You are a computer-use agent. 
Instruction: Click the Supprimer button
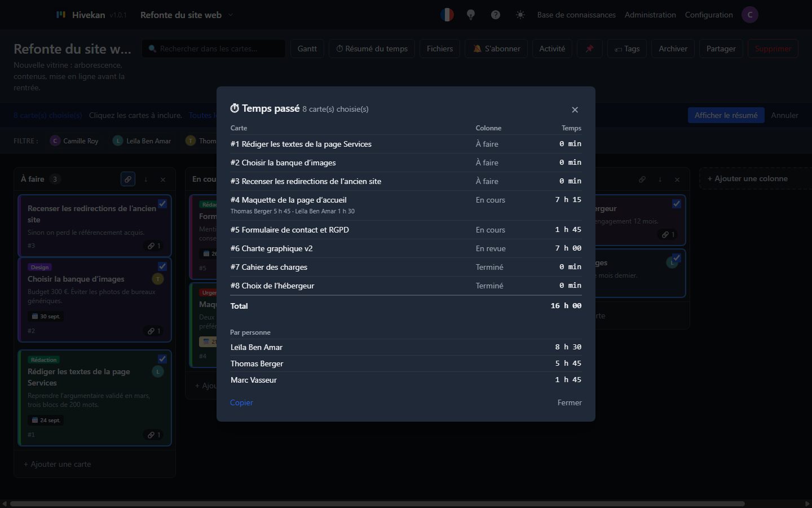coord(773,49)
